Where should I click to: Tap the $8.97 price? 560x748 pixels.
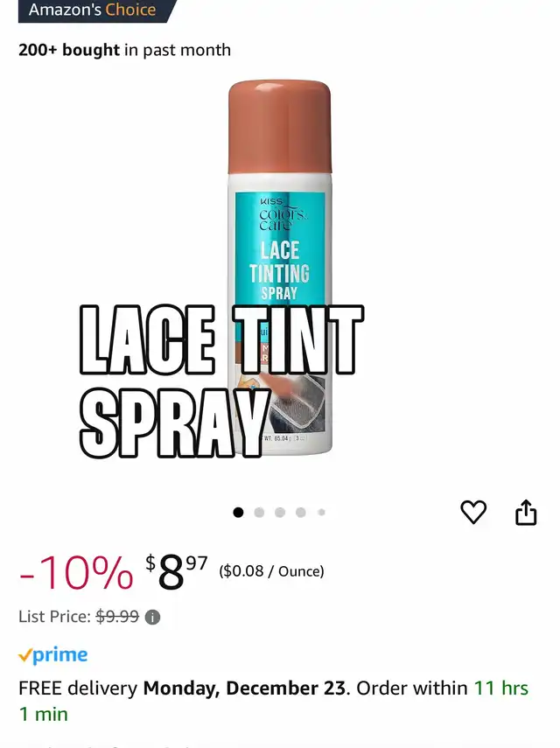(177, 571)
